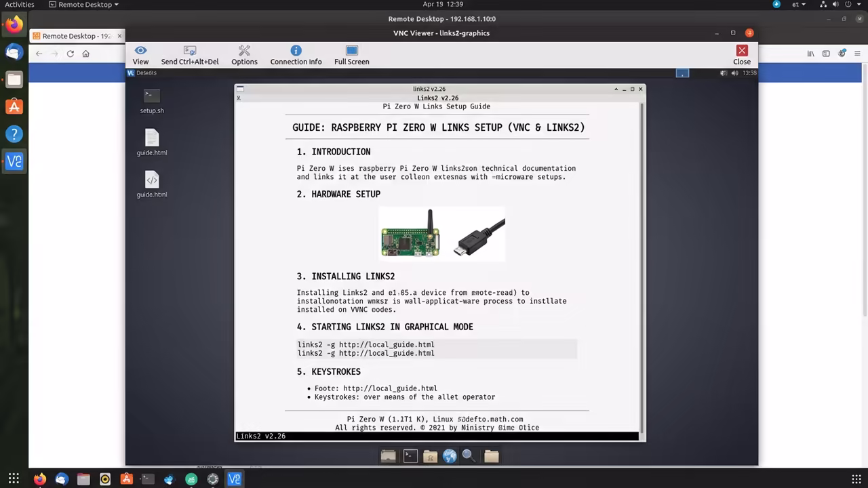Select the code-tagged guide.html desktop icon

pos(152,185)
